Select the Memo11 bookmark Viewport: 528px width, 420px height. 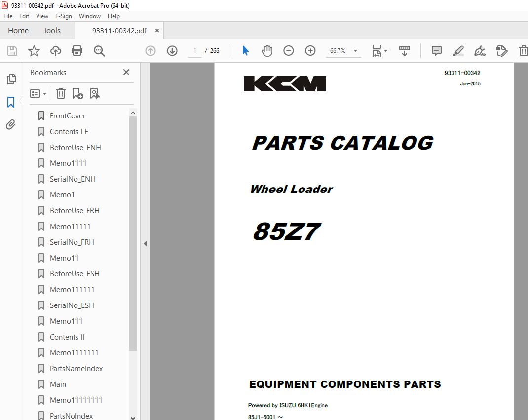tap(64, 258)
